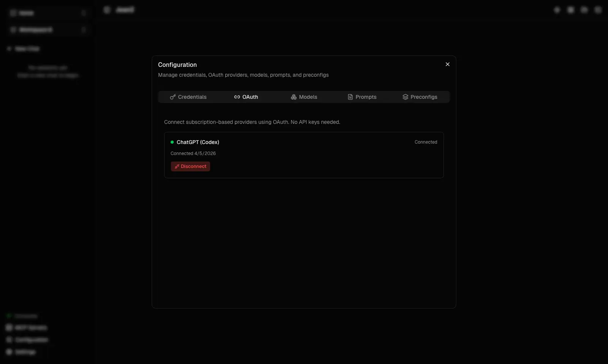The width and height of the screenshot is (608, 364).
Task: Click the Models network icon
Action: pos(294,97)
